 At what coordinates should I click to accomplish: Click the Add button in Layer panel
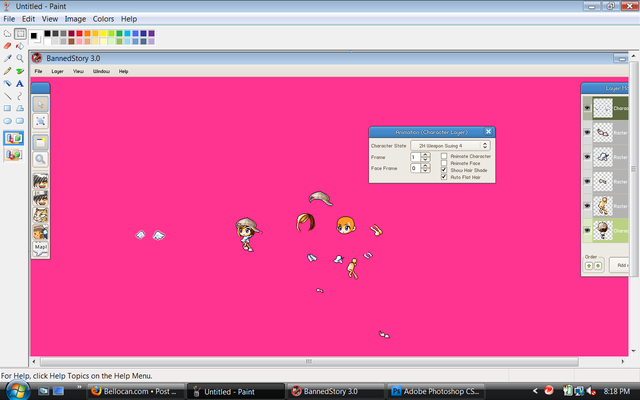(619, 265)
